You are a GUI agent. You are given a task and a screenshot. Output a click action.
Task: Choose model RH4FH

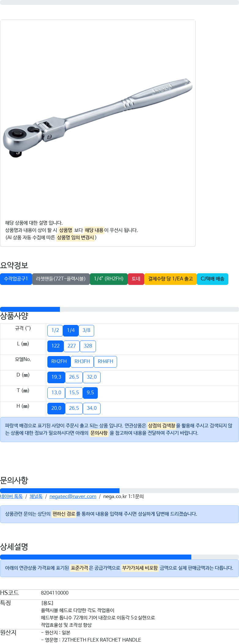(105, 362)
